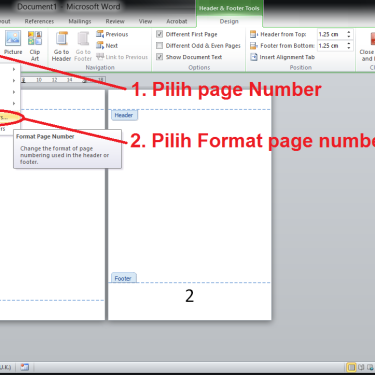The image size is (375, 375).
Task: Switch to the Review tab
Action: pos(115,21)
